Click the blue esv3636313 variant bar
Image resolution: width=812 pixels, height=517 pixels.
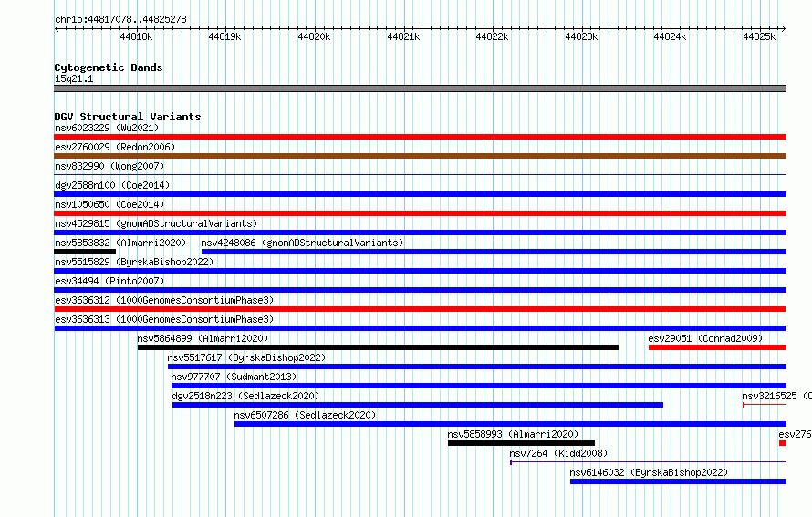pos(420,328)
